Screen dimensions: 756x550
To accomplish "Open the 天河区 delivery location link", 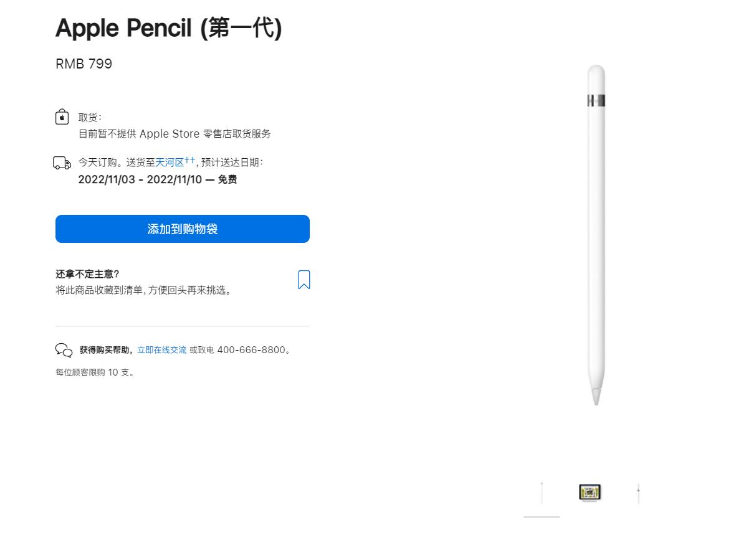I will pyautogui.click(x=170, y=163).
